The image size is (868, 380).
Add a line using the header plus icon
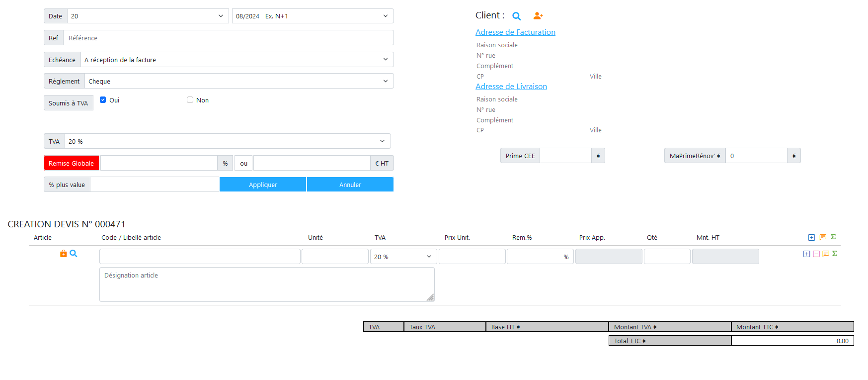point(811,238)
